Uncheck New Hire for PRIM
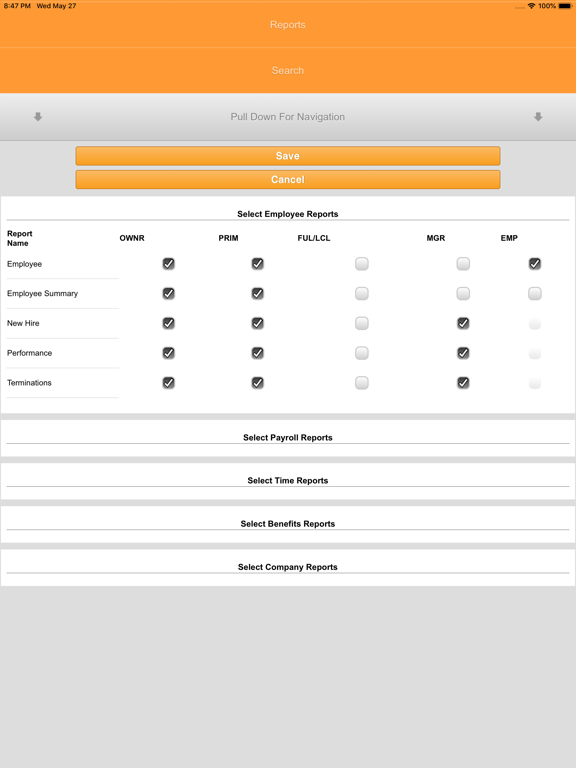Viewport: 576px width, 768px height. point(258,323)
